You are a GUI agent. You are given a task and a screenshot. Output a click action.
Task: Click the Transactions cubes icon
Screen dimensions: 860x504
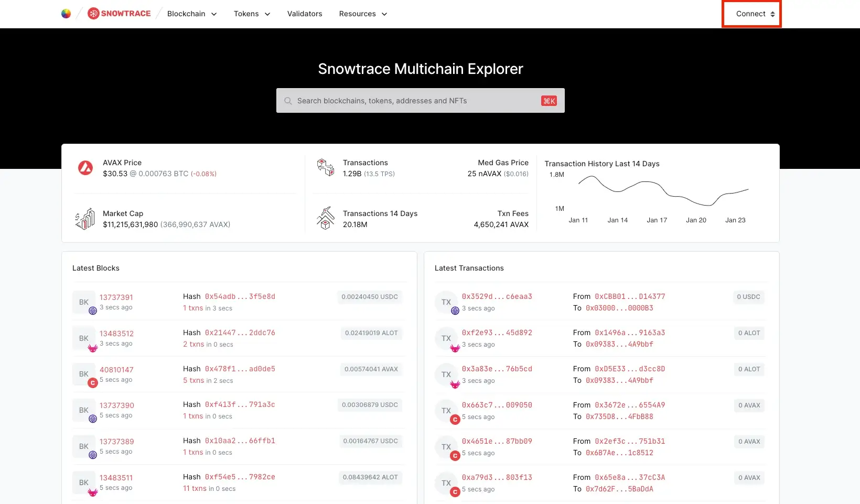(x=326, y=168)
